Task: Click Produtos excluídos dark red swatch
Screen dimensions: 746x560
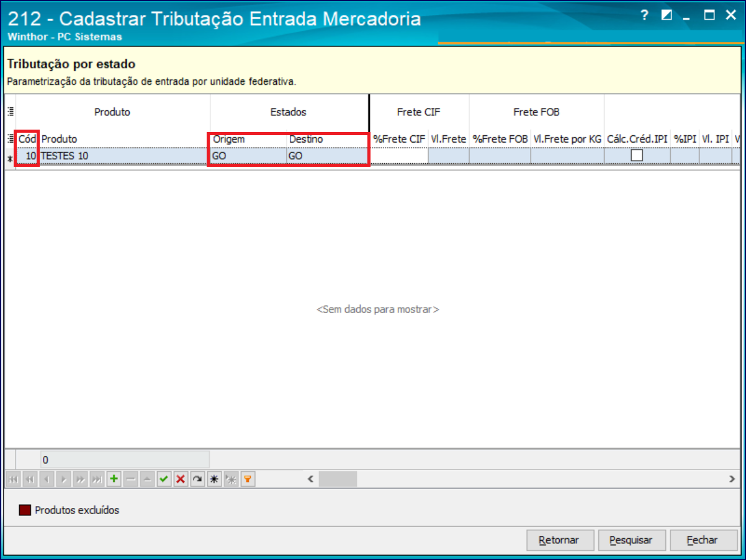Action: (x=25, y=510)
